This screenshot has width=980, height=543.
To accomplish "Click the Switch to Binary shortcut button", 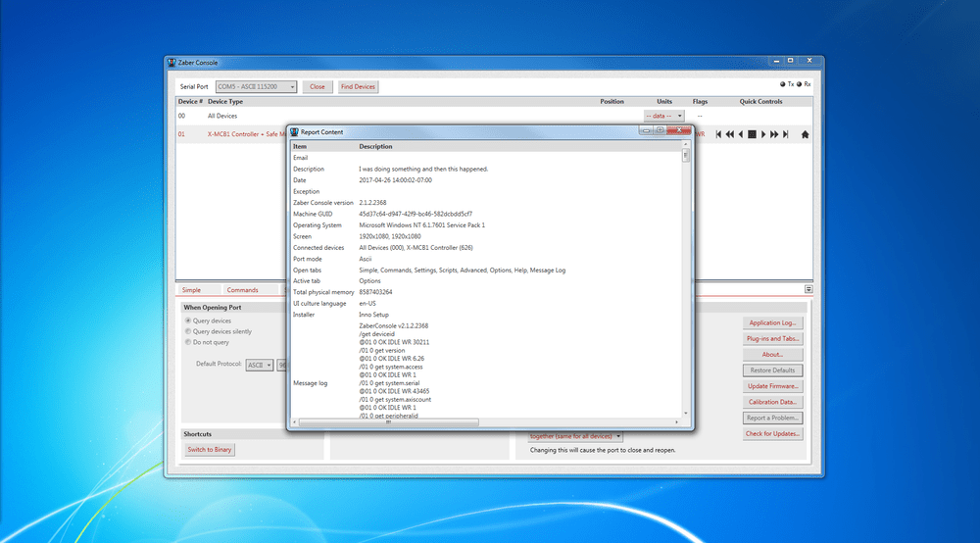I will click(x=210, y=449).
